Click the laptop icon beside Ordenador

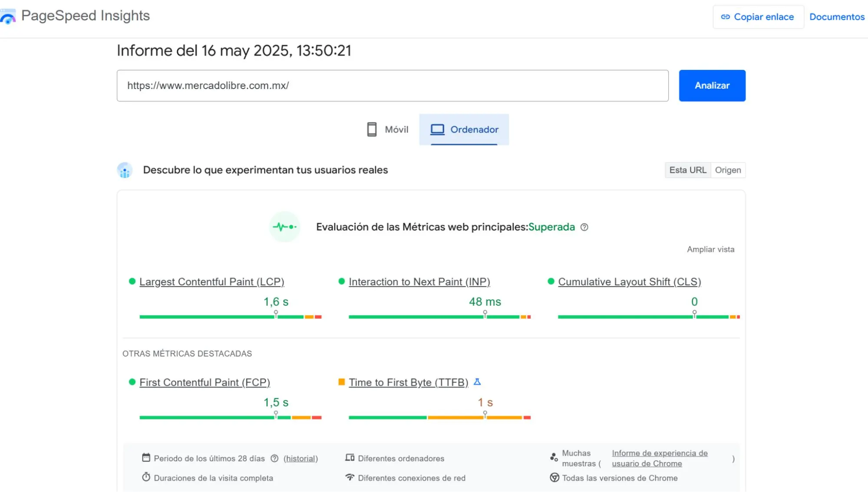(437, 129)
